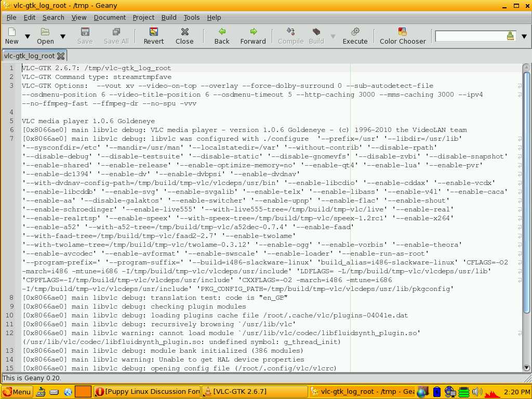Click the green stacked disks tray icon
532x399 pixels.
463,392
